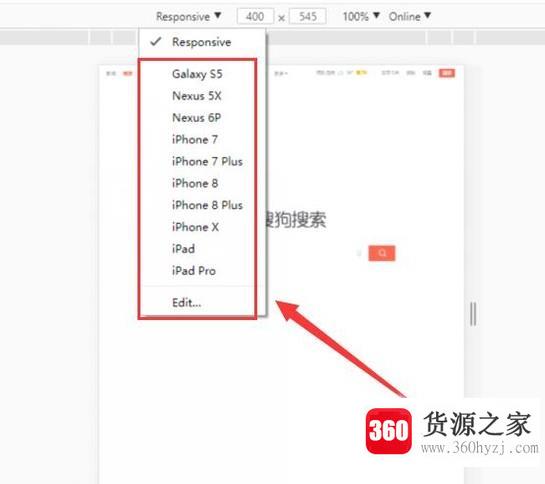This screenshot has width=545, height=484.
Task: Select the checked Responsive menu entry
Action: point(202,42)
